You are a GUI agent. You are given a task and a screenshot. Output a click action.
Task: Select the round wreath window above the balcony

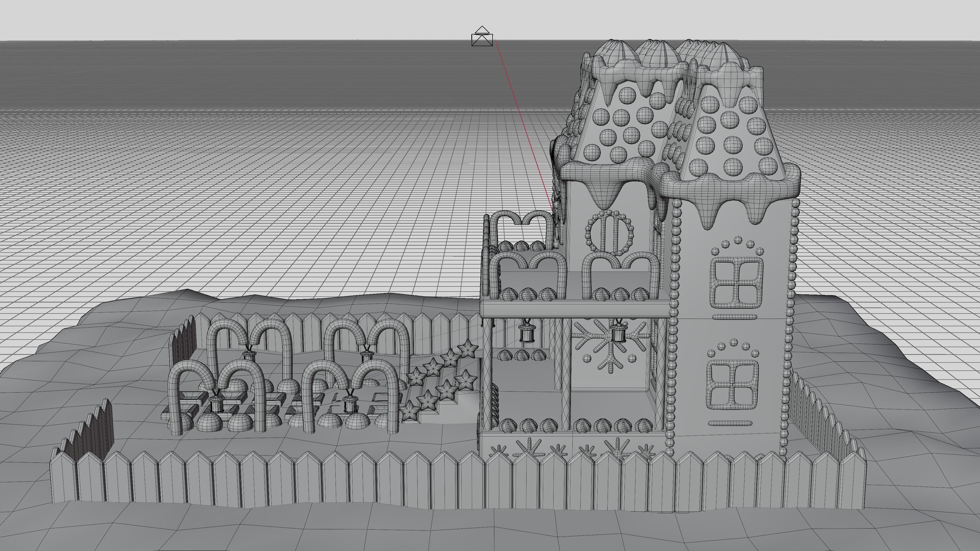[x=609, y=233]
